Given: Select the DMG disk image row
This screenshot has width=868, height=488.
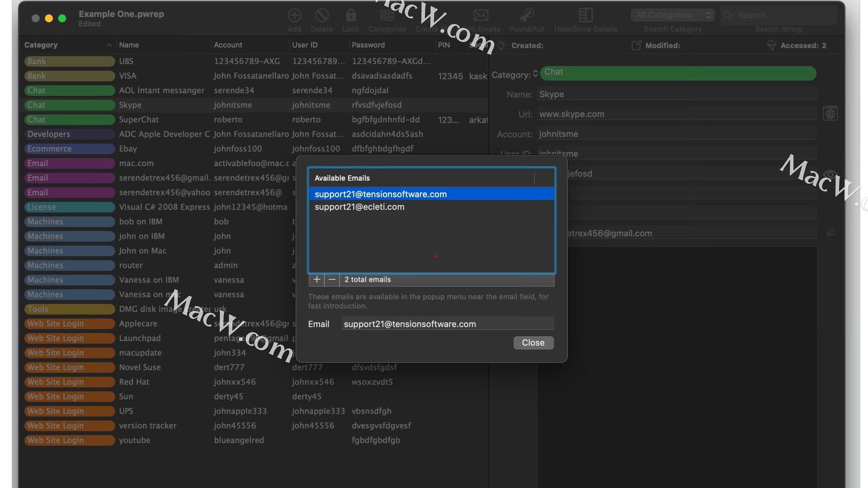Looking at the screenshot, I should tap(158, 309).
